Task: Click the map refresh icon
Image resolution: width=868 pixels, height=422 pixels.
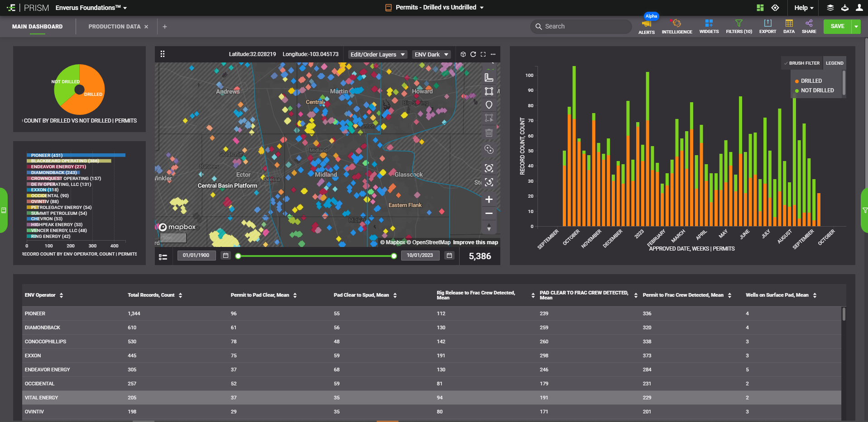Action: 473,54
